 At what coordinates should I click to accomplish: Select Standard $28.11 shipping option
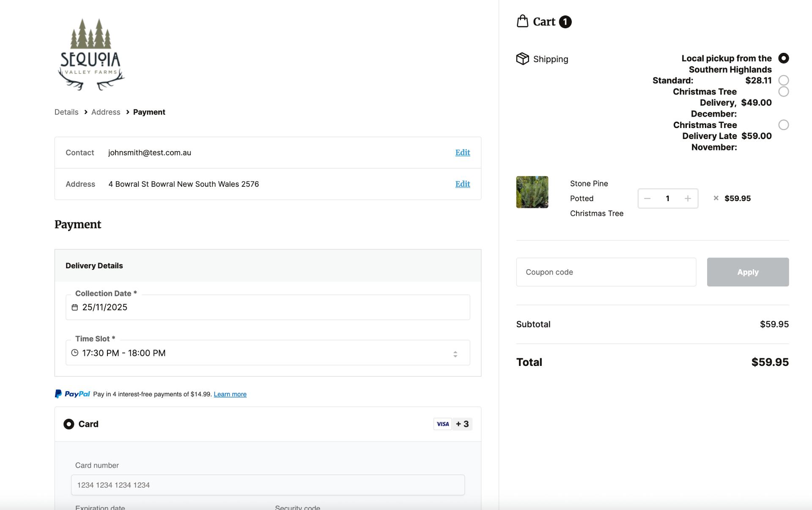tap(783, 80)
